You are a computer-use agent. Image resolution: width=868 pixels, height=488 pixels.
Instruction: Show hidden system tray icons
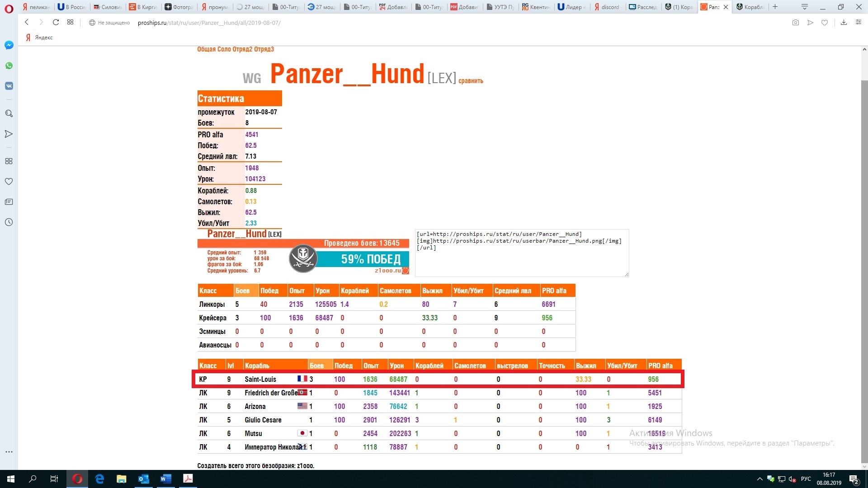coord(759,479)
